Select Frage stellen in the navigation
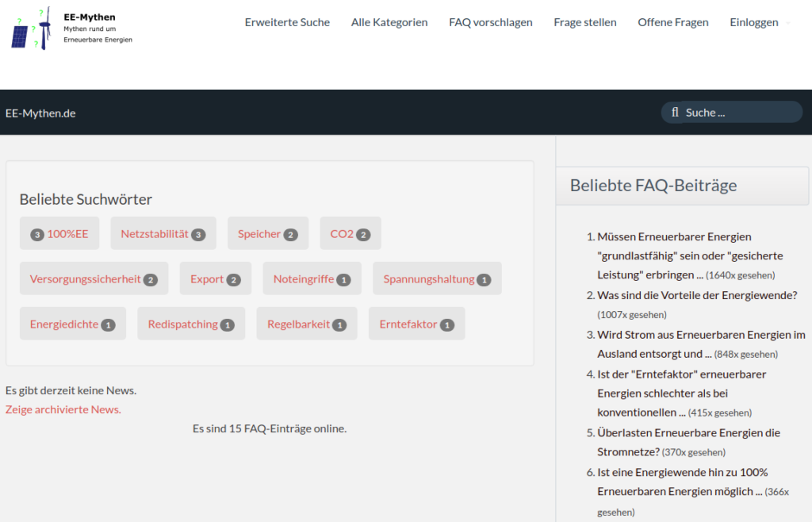 tap(585, 22)
